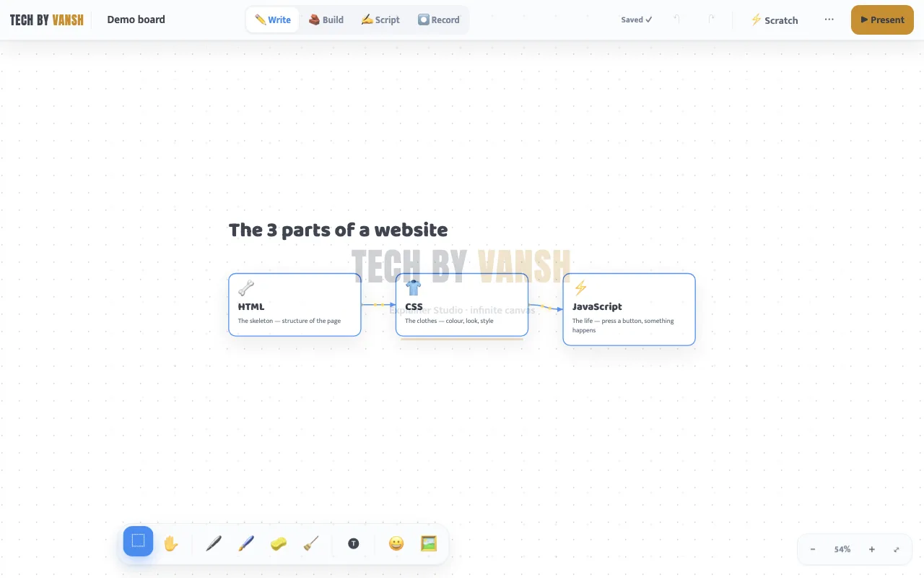Select the JavaScript card on canvas
The height and width of the screenshot is (578, 924).
(629, 309)
